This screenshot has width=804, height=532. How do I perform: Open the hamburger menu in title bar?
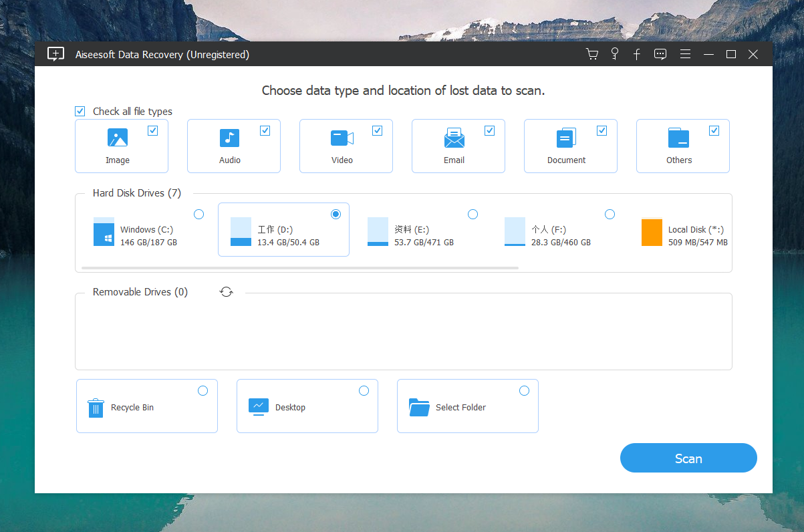click(x=685, y=55)
